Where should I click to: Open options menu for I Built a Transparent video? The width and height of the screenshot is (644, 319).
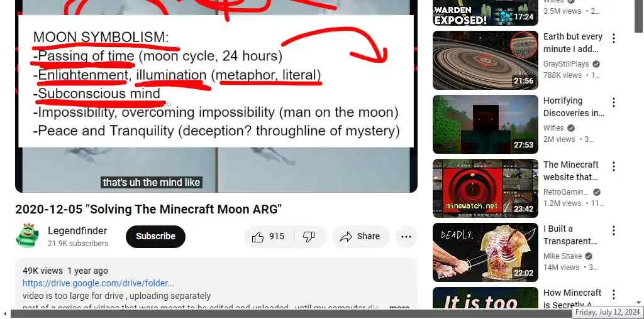coord(613,230)
